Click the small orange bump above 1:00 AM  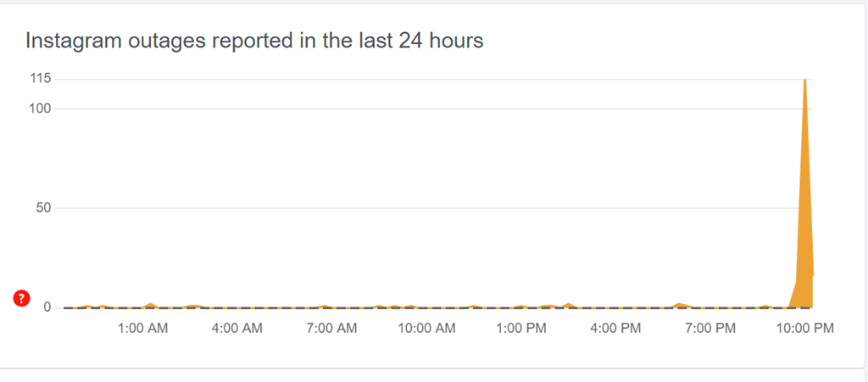[150, 305]
